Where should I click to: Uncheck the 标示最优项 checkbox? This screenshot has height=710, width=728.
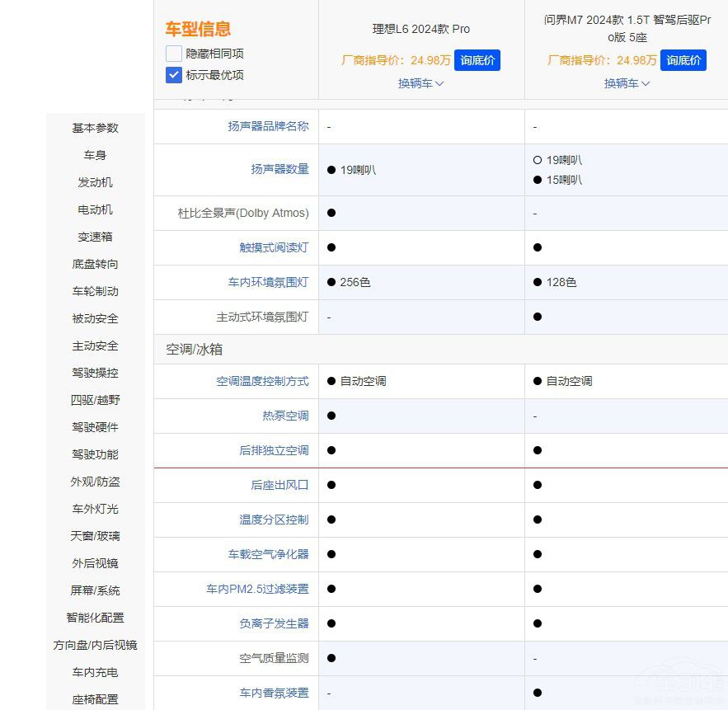[173, 74]
